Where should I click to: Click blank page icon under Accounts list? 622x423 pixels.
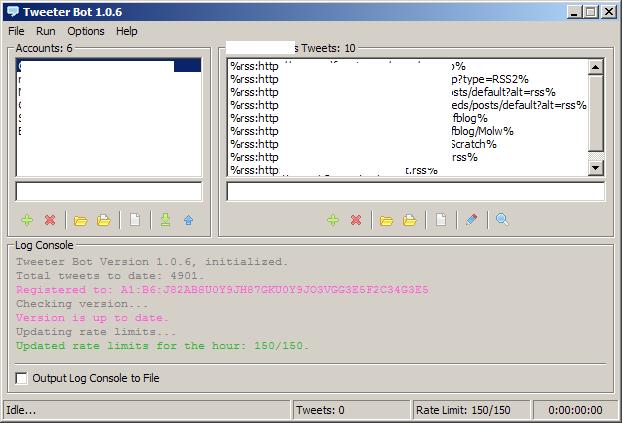(x=135, y=220)
